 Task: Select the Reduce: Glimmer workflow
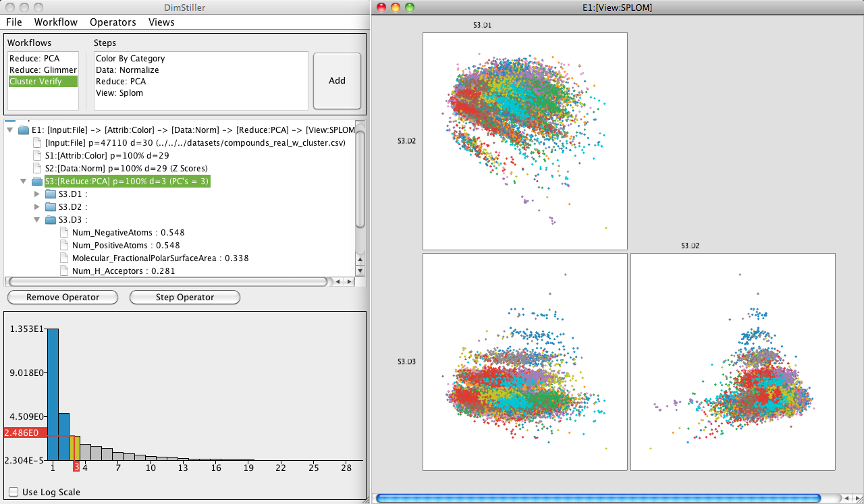[x=43, y=70]
